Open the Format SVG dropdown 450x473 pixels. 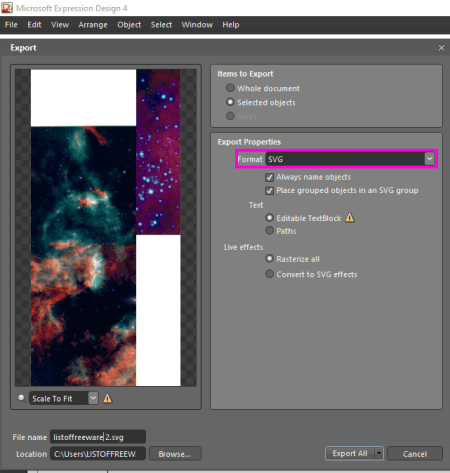tap(429, 159)
